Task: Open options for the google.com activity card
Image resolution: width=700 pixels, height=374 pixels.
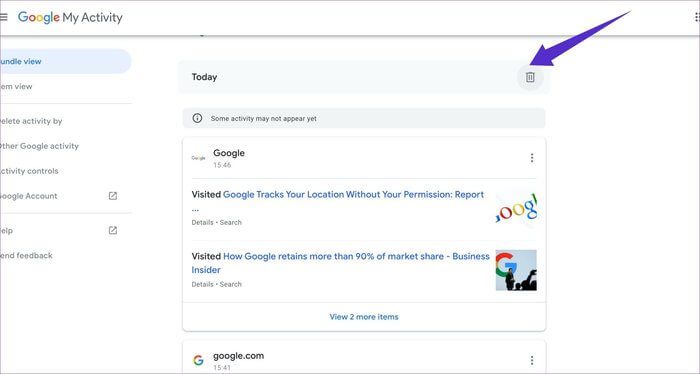Action: click(x=532, y=360)
